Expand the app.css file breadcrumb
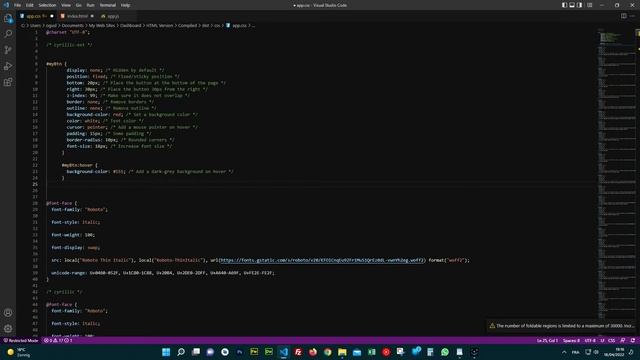Screen dimensions: 640x360 (x=237, y=25)
